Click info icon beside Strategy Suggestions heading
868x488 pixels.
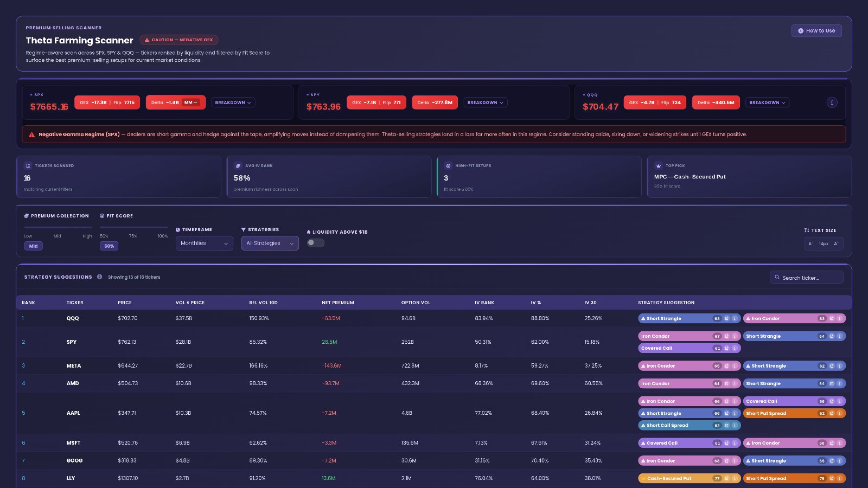click(x=100, y=277)
